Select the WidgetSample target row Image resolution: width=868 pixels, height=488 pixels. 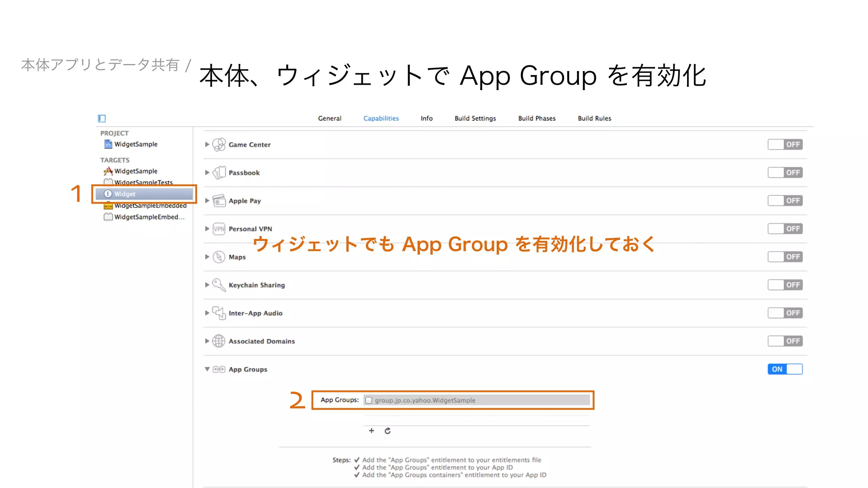pos(144,171)
